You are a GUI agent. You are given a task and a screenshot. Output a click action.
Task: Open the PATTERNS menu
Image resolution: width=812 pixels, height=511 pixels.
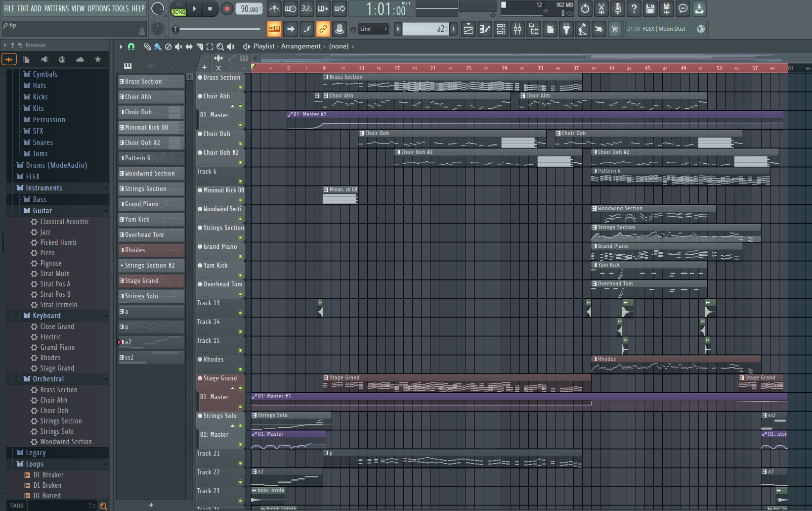(x=56, y=8)
